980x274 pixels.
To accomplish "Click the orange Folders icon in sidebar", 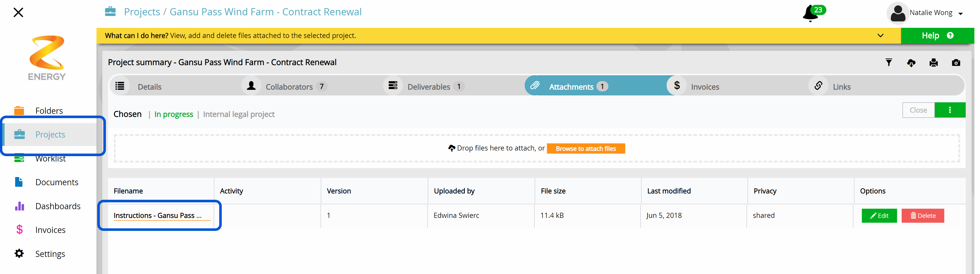I will coord(19,111).
